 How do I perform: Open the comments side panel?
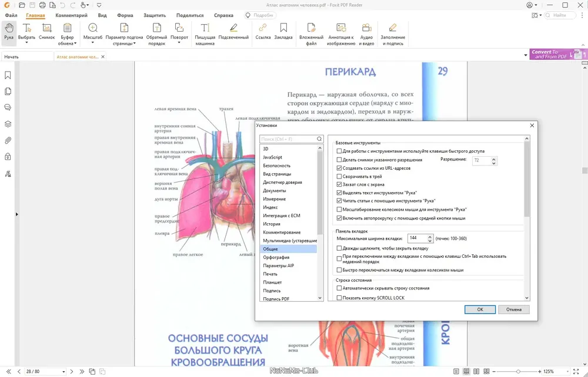tap(8, 107)
